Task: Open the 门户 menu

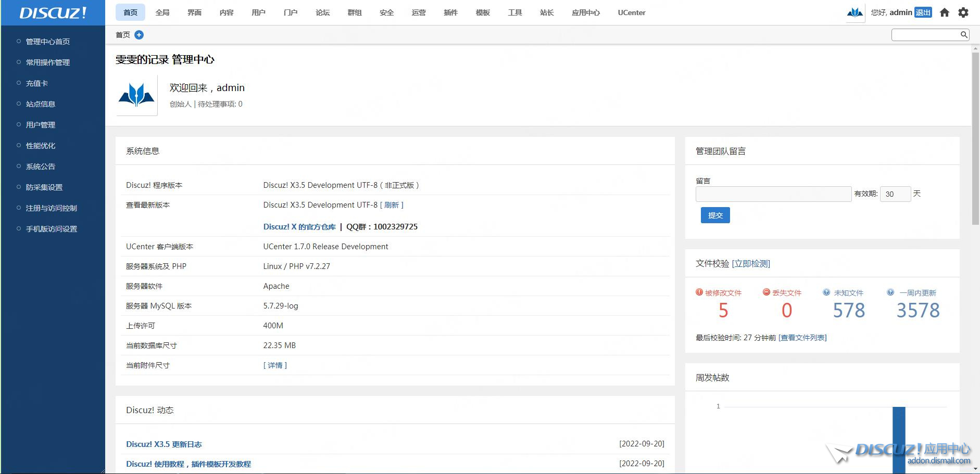Action: click(291, 12)
